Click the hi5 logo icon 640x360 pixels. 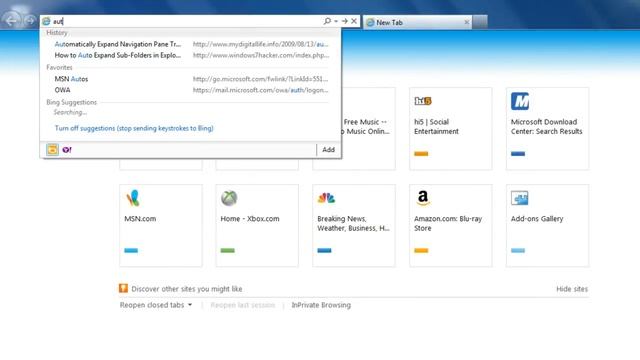coord(423,101)
